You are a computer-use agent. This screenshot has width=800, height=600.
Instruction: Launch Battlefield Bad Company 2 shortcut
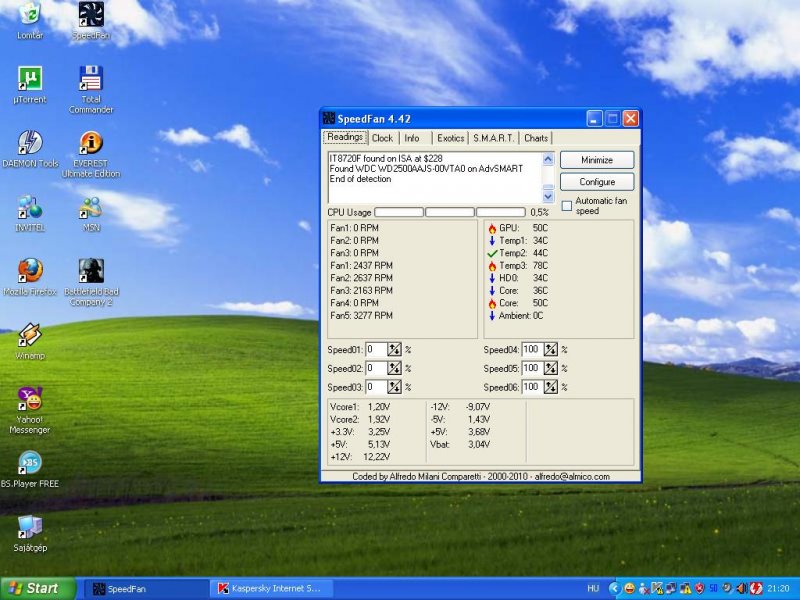click(91, 282)
